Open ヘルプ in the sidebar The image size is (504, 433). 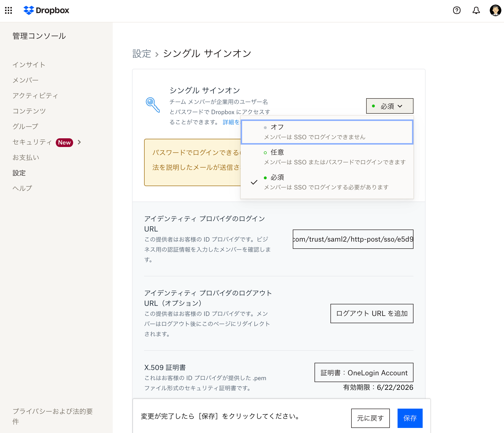(x=22, y=188)
